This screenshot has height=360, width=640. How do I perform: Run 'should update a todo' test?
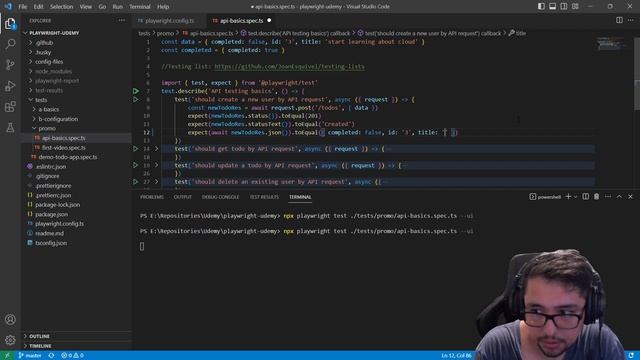[136, 165]
